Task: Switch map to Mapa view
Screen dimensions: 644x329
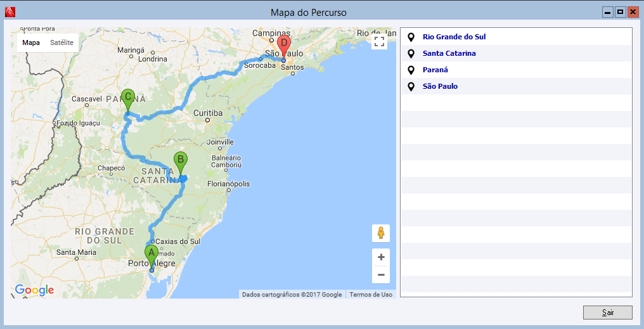Action: (31, 42)
